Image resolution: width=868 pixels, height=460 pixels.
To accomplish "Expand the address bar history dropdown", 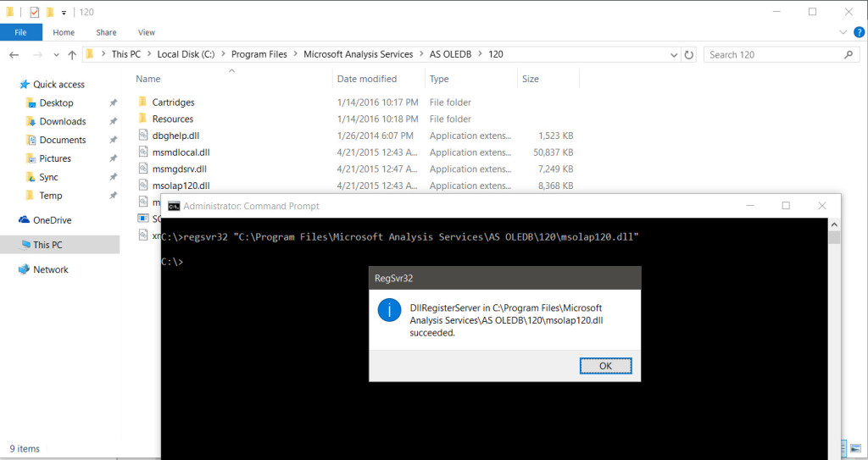I will [x=675, y=54].
